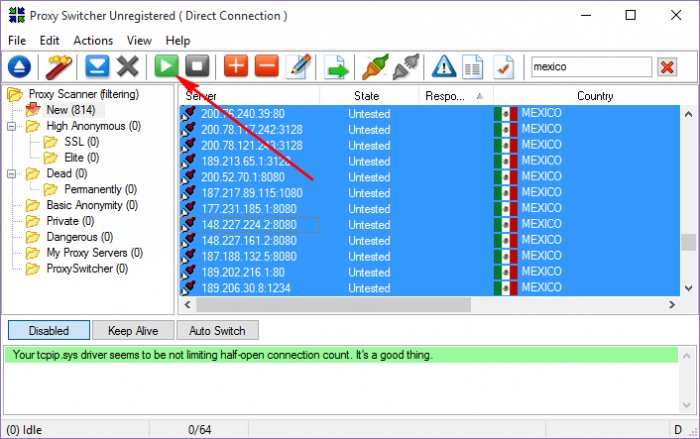Click the red minus Remove Proxy icon
The image size is (700, 439).
(x=266, y=67)
